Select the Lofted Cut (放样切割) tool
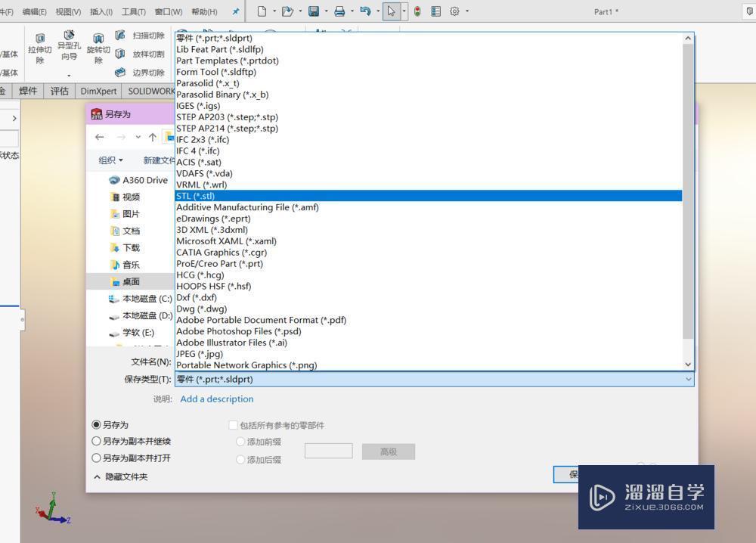 point(141,54)
